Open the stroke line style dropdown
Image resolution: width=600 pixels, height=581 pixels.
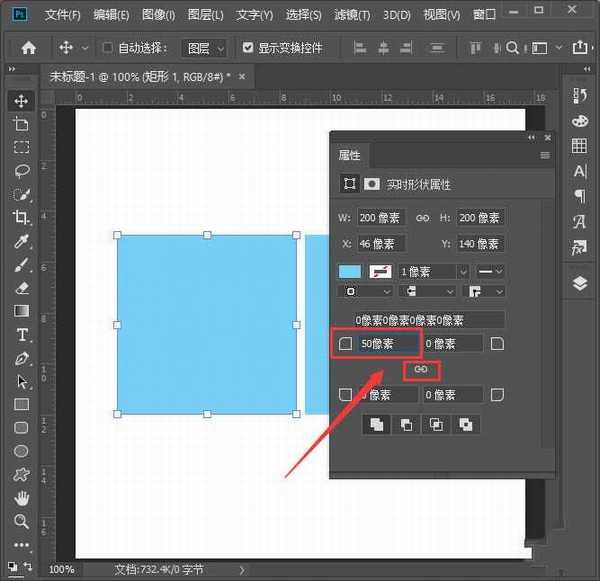click(489, 271)
